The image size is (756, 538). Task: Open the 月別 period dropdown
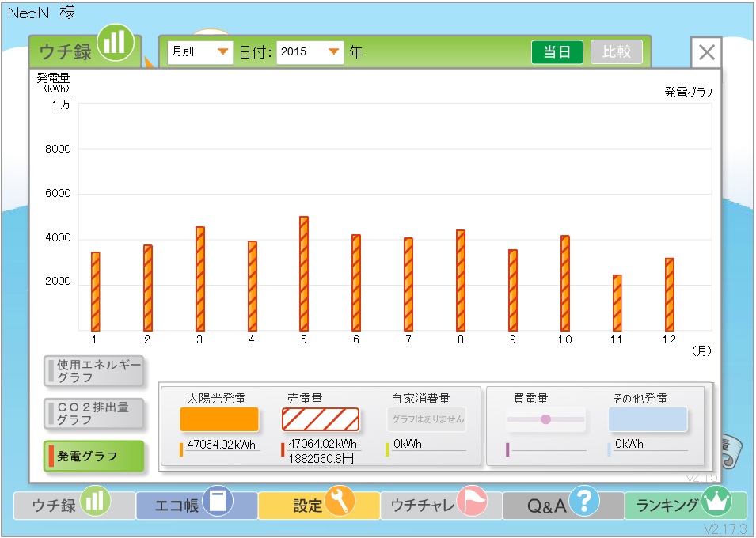(x=200, y=51)
